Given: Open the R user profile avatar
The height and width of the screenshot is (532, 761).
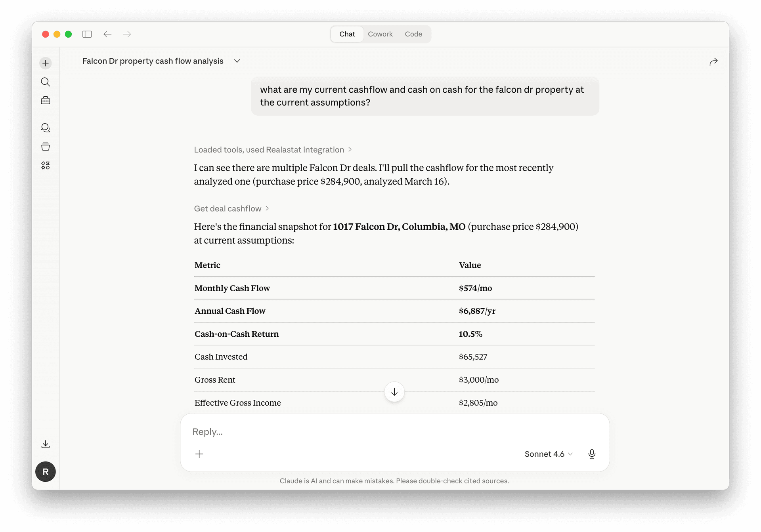Looking at the screenshot, I should click(x=46, y=472).
